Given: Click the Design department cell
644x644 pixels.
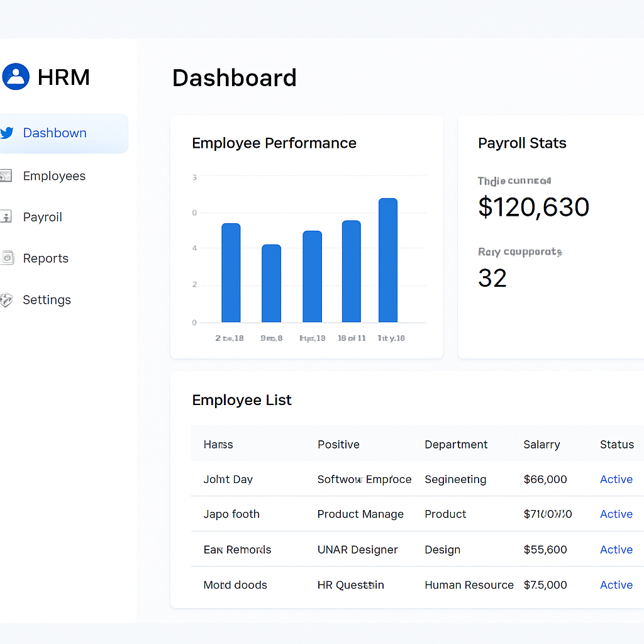Looking at the screenshot, I should [x=442, y=550].
